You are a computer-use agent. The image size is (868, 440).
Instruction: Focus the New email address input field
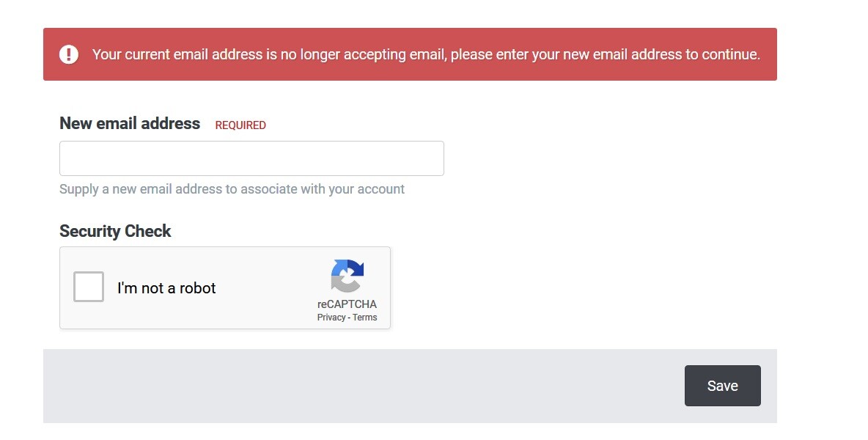point(251,158)
